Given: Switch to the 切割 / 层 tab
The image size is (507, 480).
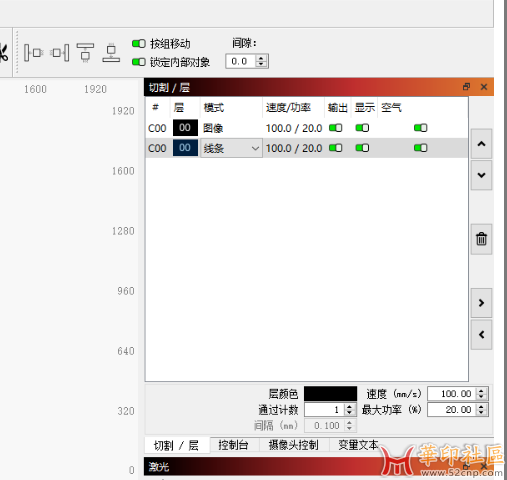Looking at the screenshot, I should pos(177,445).
